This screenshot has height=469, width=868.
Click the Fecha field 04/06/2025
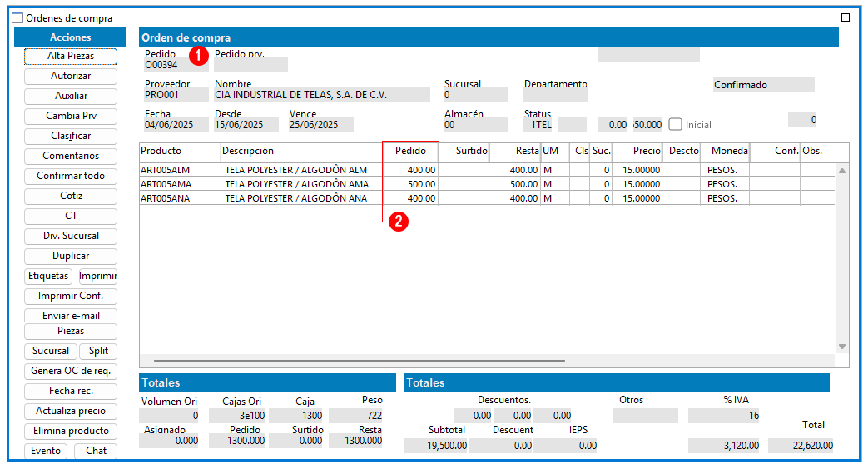point(176,125)
